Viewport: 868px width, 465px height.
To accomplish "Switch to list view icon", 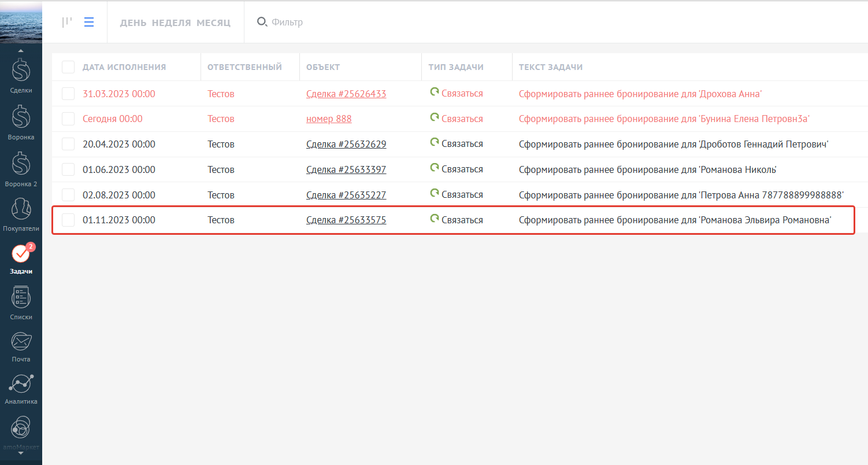I will pyautogui.click(x=89, y=22).
